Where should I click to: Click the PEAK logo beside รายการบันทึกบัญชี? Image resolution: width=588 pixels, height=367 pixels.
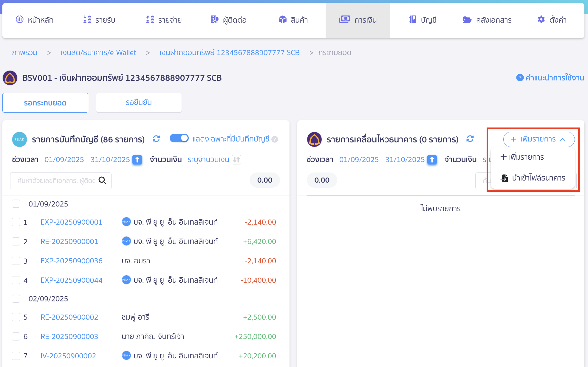(x=19, y=139)
